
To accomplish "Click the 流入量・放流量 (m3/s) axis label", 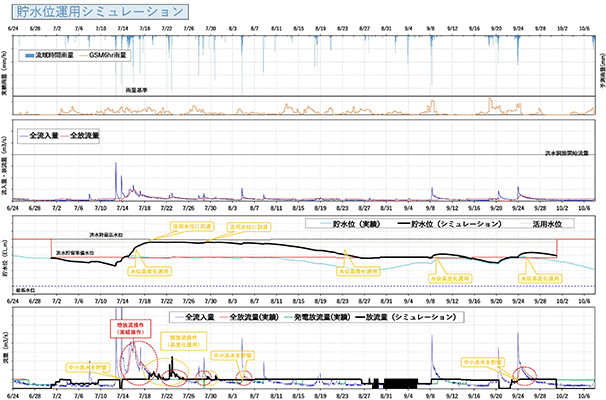I will pos(5,165).
